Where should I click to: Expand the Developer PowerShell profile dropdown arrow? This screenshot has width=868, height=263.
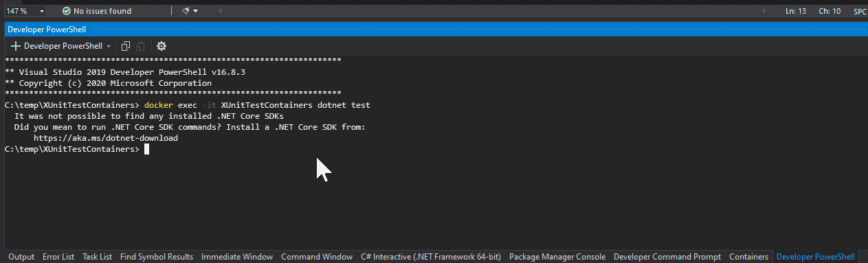[109, 46]
